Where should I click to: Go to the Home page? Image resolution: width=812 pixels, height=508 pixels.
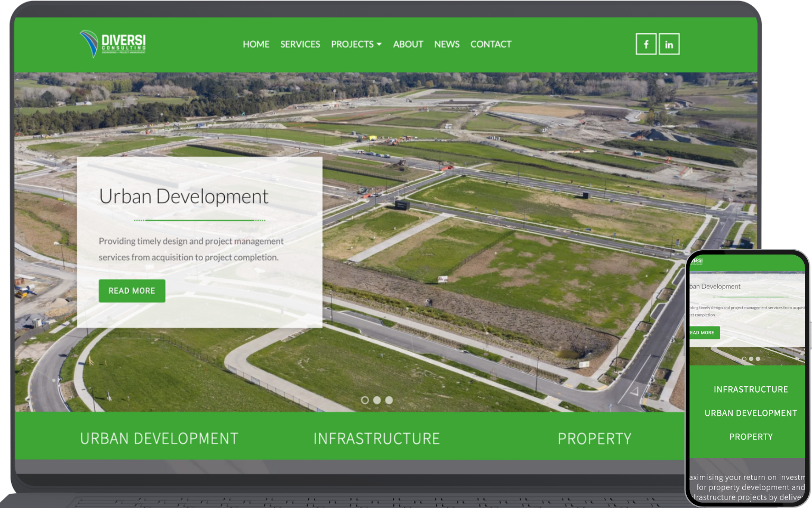(x=256, y=44)
